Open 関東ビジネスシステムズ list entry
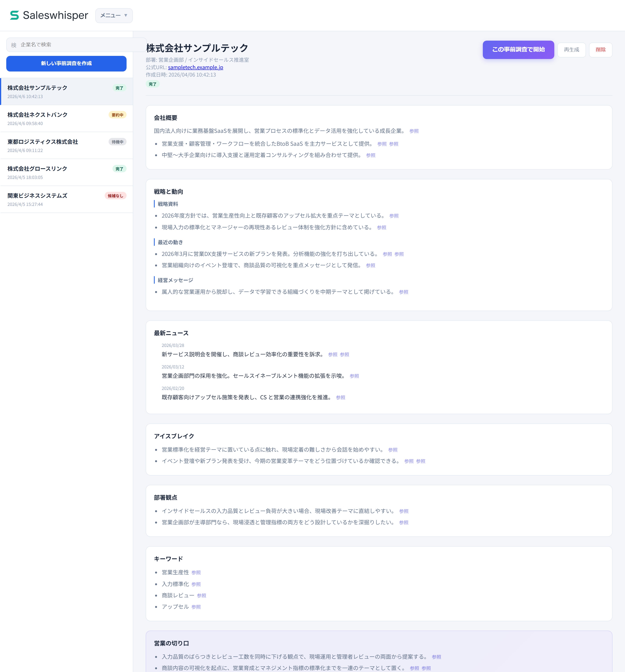 pyautogui.click(x=37, y=196)
